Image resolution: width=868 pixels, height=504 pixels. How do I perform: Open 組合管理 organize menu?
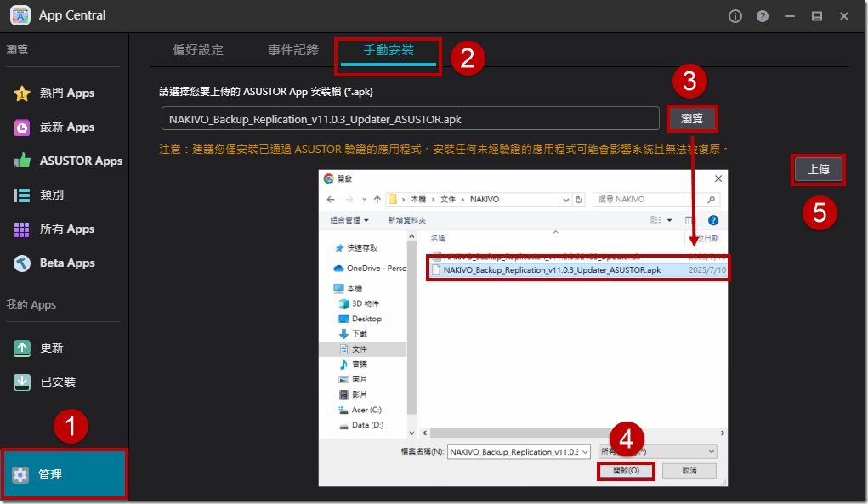pos(349,220)
